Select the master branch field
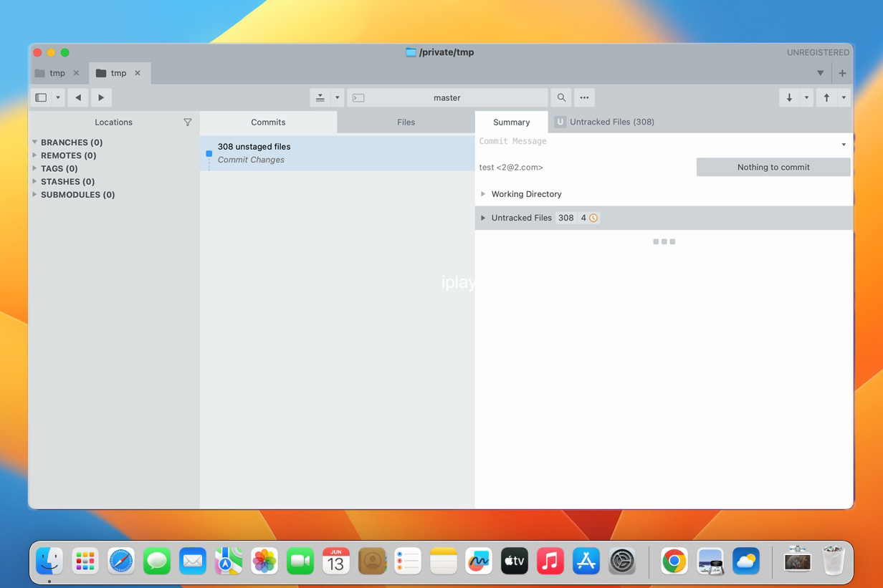The height and width of the screenshot is (588, 883). [447, 97]
